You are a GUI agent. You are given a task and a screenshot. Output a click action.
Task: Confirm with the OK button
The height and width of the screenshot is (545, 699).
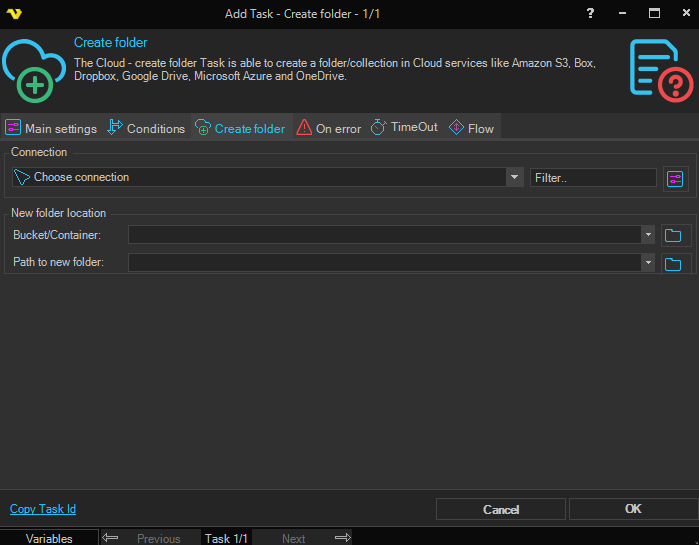click(x=632, y=509)
